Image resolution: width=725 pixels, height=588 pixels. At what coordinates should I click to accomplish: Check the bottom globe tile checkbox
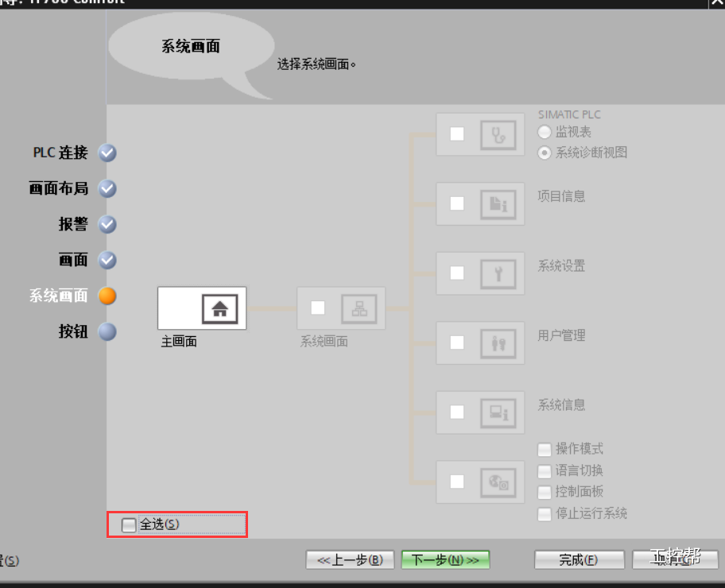pos(457,482)
